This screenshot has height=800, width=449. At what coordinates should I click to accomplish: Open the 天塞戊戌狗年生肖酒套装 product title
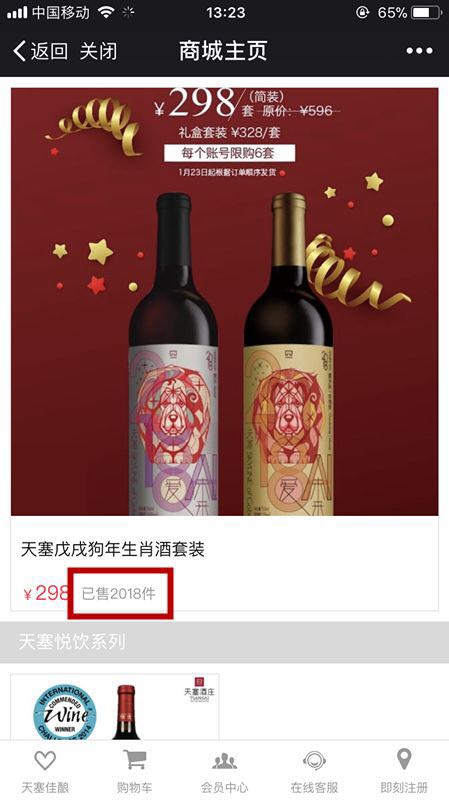point(113,549)
